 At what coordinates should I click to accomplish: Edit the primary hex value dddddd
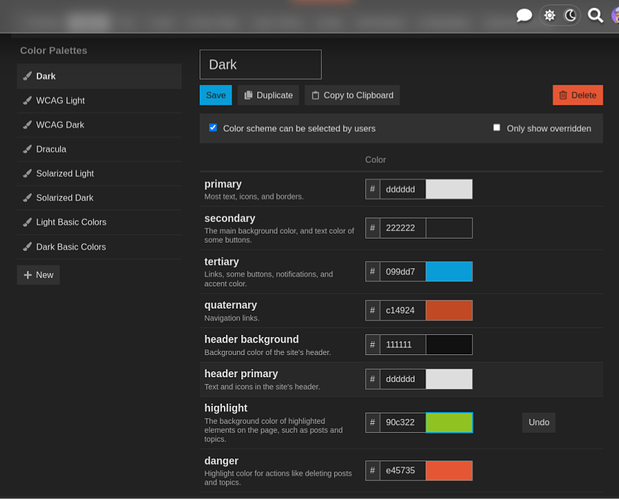[x=403, y=189]
